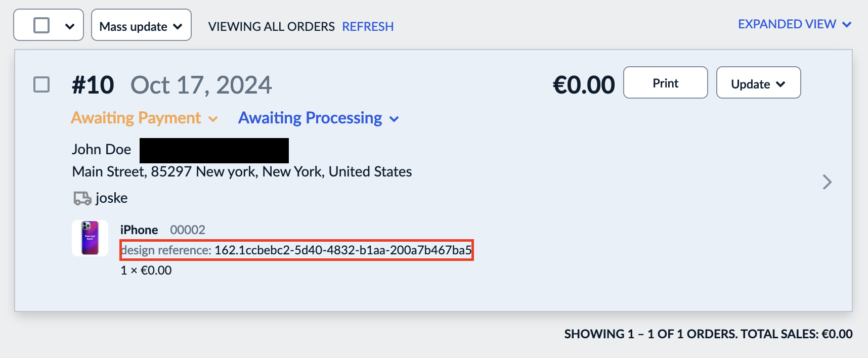Click customer name John Doe
Viewport: 868px width, 358px height.
tap(101, 150)
